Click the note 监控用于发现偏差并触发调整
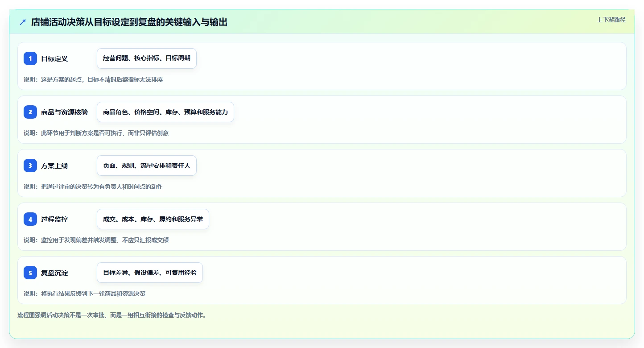644x348 pixels. [x=96, y=240]
